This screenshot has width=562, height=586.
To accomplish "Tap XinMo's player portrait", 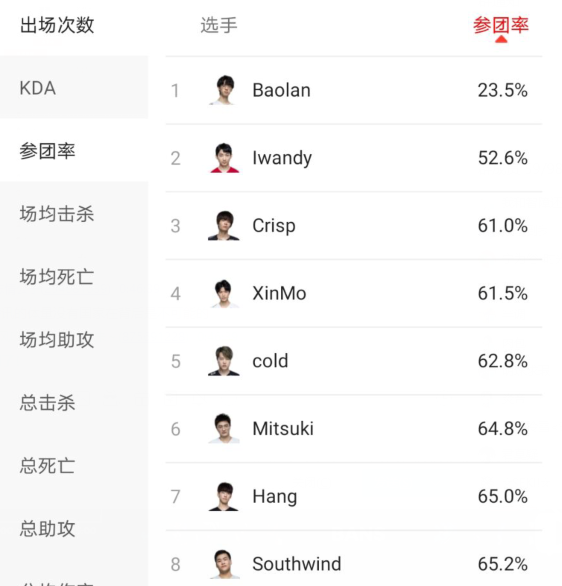I will click(x=224, y=293).
